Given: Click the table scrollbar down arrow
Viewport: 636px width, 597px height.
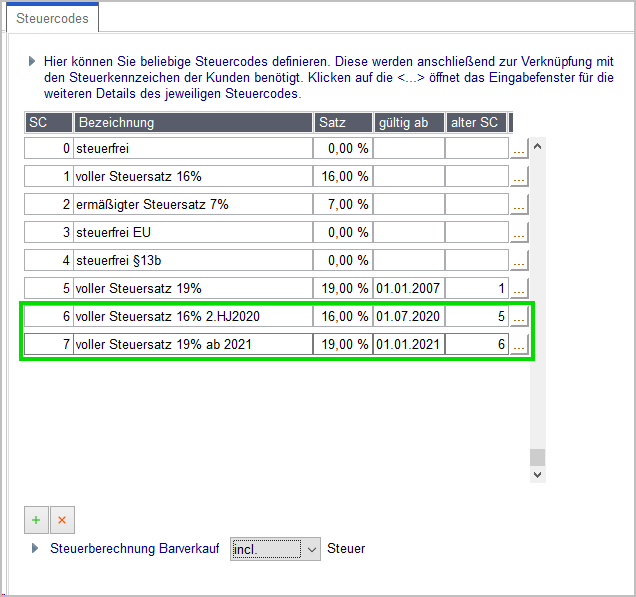Looking at the screenshot, I should [x=537, y=475].
